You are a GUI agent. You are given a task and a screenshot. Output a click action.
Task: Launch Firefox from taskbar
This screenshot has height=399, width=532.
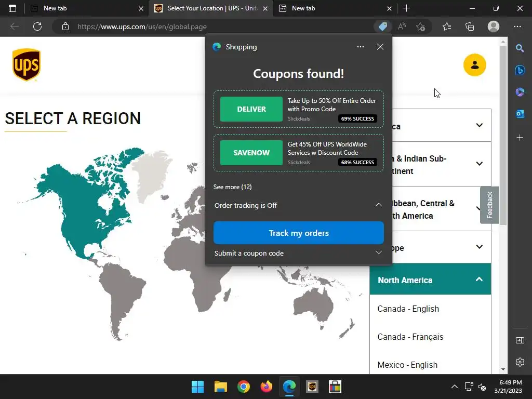[x=267, y=387]
